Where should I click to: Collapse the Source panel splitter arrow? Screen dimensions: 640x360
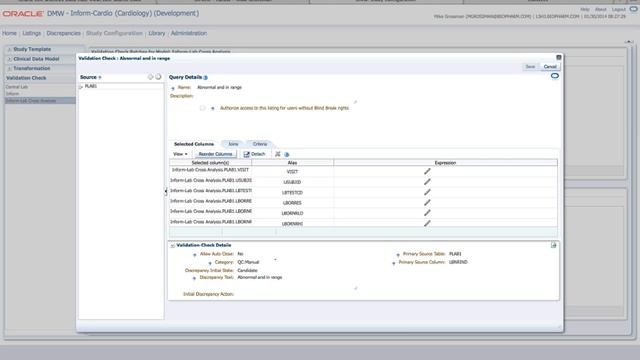[166, 191]
